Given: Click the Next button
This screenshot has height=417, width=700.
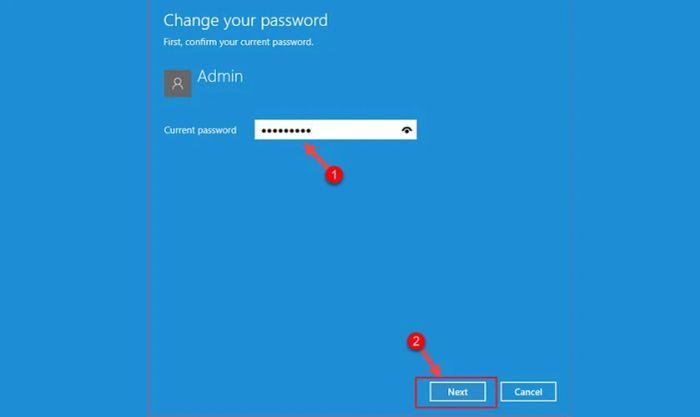Looking at the screenshot, I should 458,392.
